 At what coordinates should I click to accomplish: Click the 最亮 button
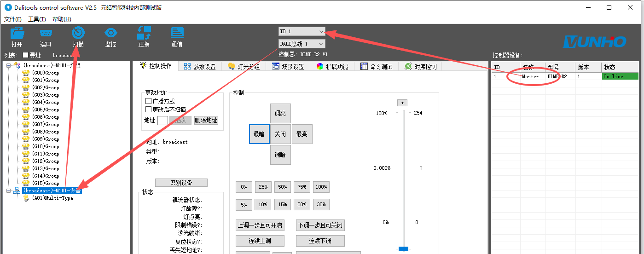click(302, 134)
